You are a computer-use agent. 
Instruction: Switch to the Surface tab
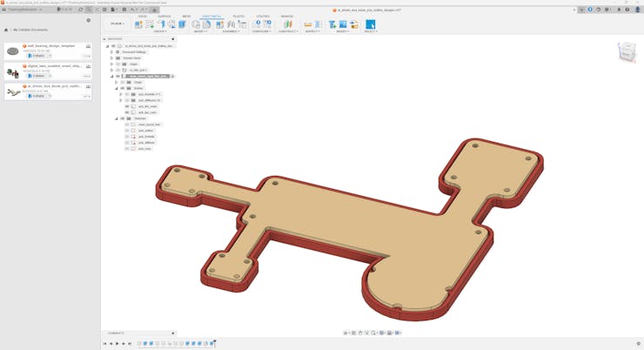tap(164, 16)
